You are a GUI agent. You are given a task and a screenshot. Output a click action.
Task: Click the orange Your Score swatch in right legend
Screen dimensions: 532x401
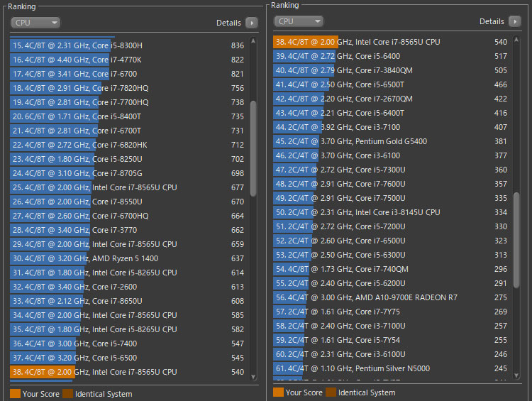pos(278,392)
